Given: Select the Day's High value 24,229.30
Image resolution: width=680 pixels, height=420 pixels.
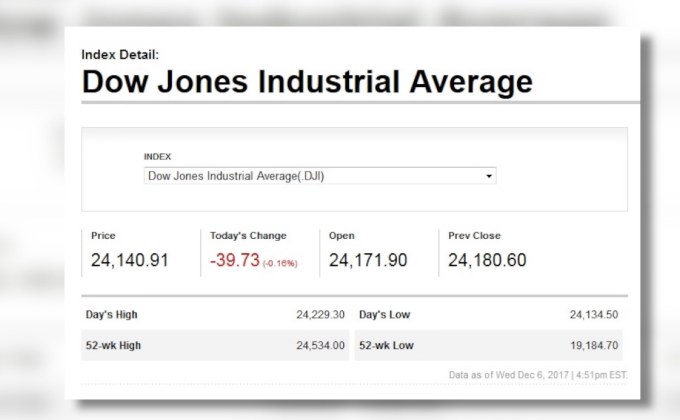Looking at the screenshot, I should pyautogui.click(x=320, y=314).
